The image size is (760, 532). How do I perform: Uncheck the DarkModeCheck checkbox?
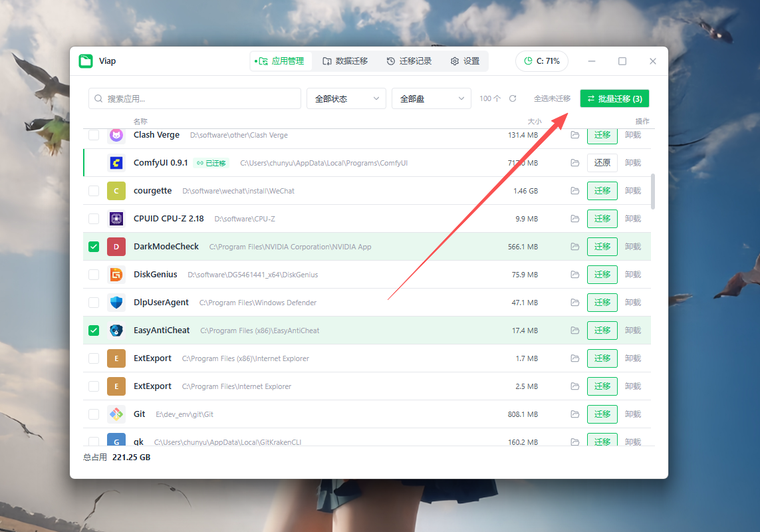point(94,247)
